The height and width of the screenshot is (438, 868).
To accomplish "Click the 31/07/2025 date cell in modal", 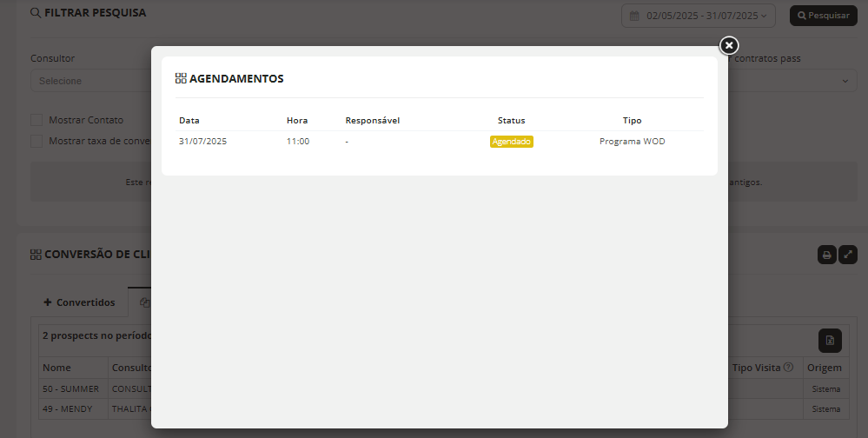I will click(202, 141).
